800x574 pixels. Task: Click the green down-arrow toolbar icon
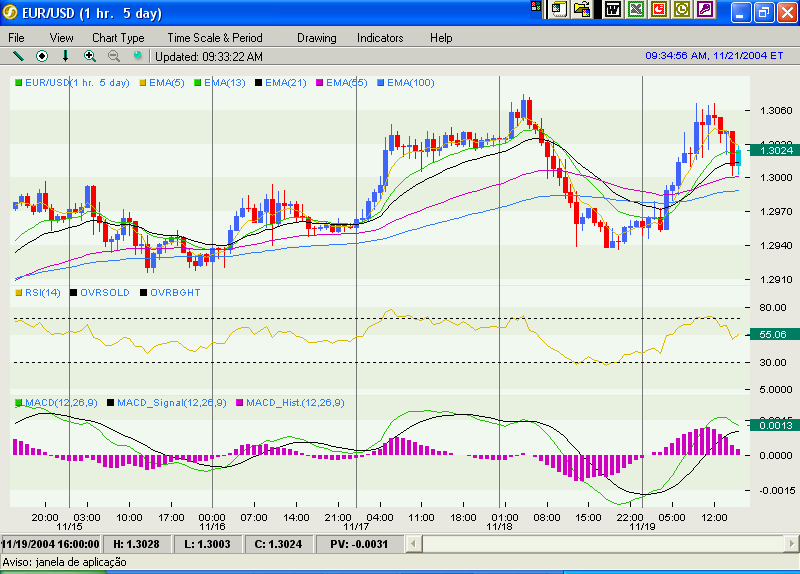(x=66, y=56)
